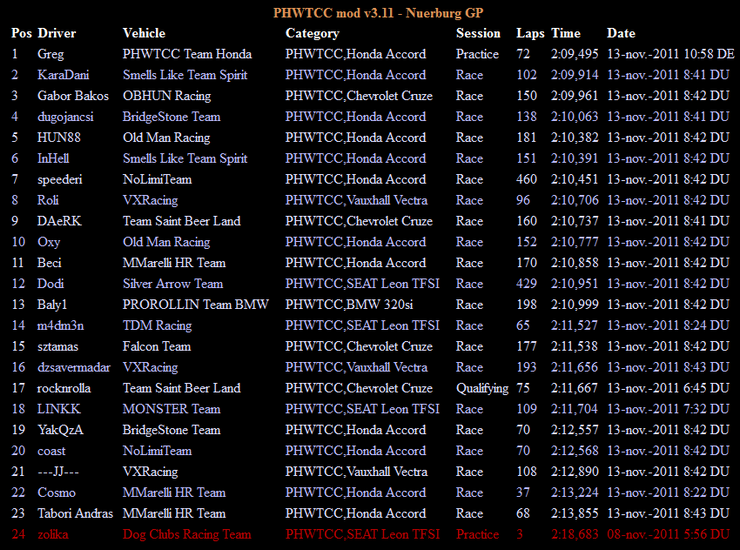Select driver name Cosmo
The image size is (740, 550).
coord(57,492)
